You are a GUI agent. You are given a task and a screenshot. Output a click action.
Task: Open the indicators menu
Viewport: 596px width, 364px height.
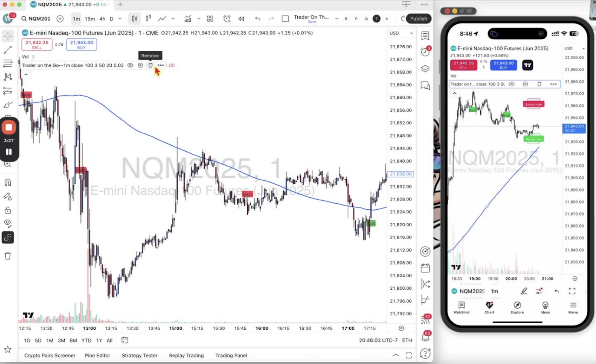tap(188, 19)
